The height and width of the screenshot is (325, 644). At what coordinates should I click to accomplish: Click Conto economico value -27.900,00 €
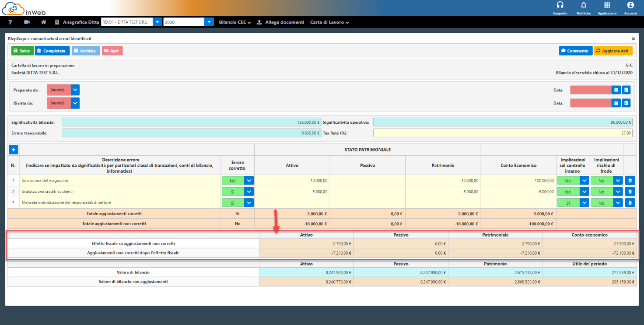tap(590, 243)
